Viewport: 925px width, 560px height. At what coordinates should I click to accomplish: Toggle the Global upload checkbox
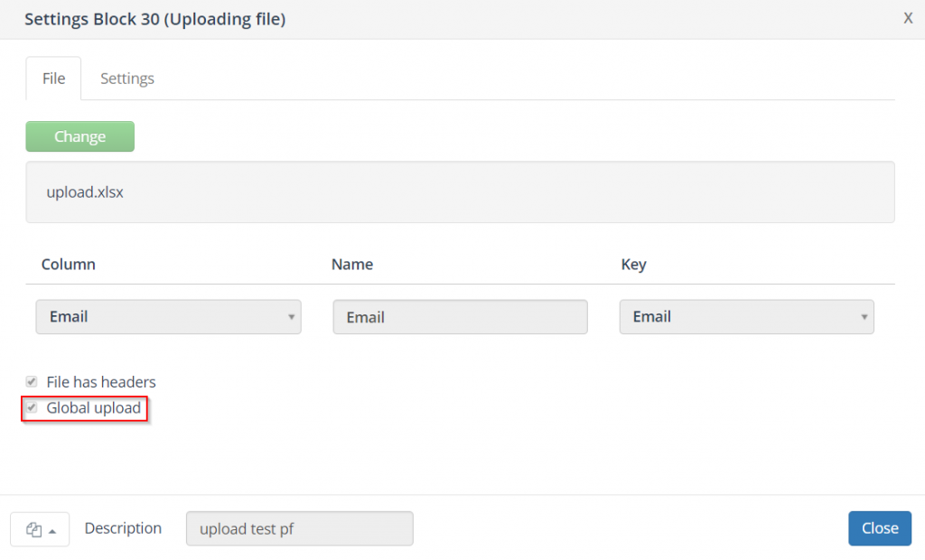[x=32, y=408]
